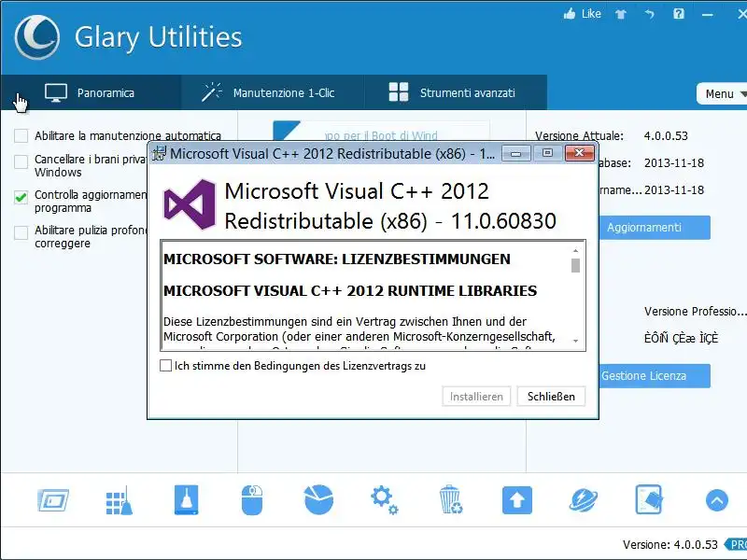Click the Like thumbs-up icon
This screenshot has width=747, height=560.
[570, 14]
